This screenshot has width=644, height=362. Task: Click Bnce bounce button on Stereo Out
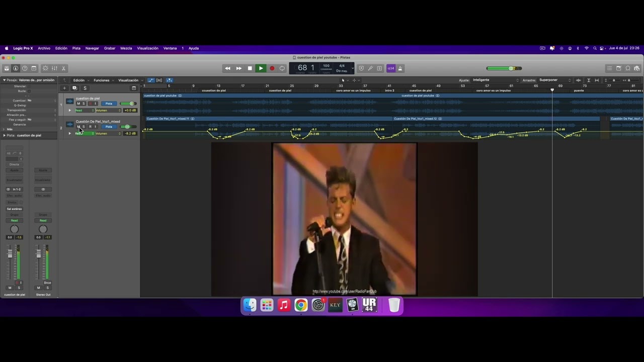(47, 283)
